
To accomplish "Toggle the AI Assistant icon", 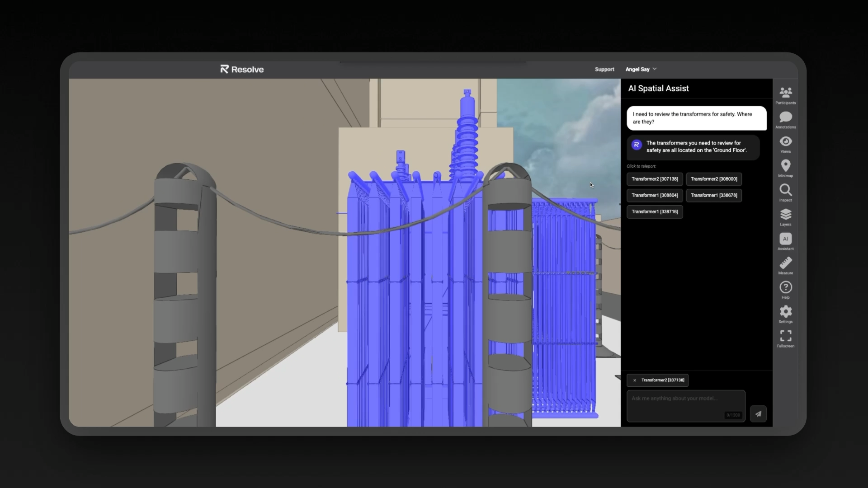I will point(785,239).
